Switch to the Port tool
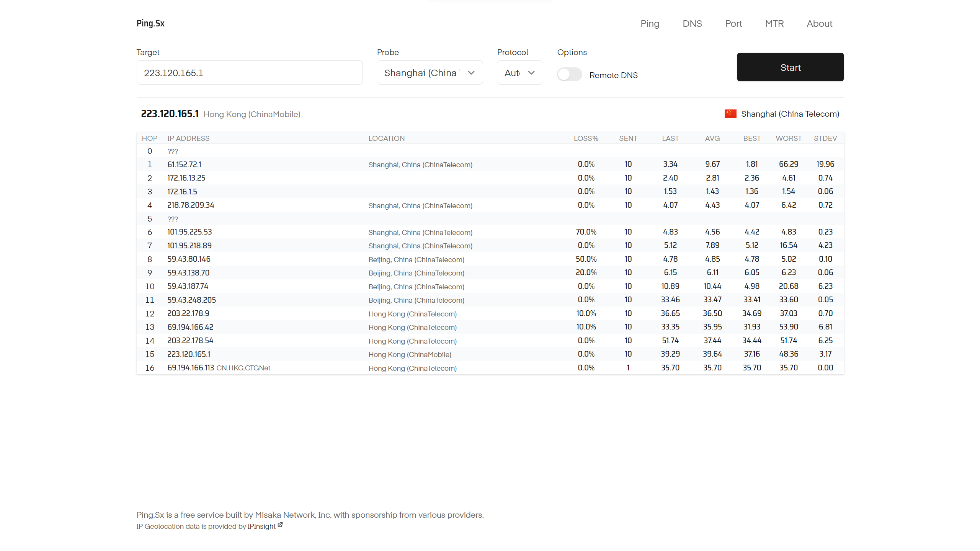This screenshot has width=980, height=551. (x=733, y=24)
